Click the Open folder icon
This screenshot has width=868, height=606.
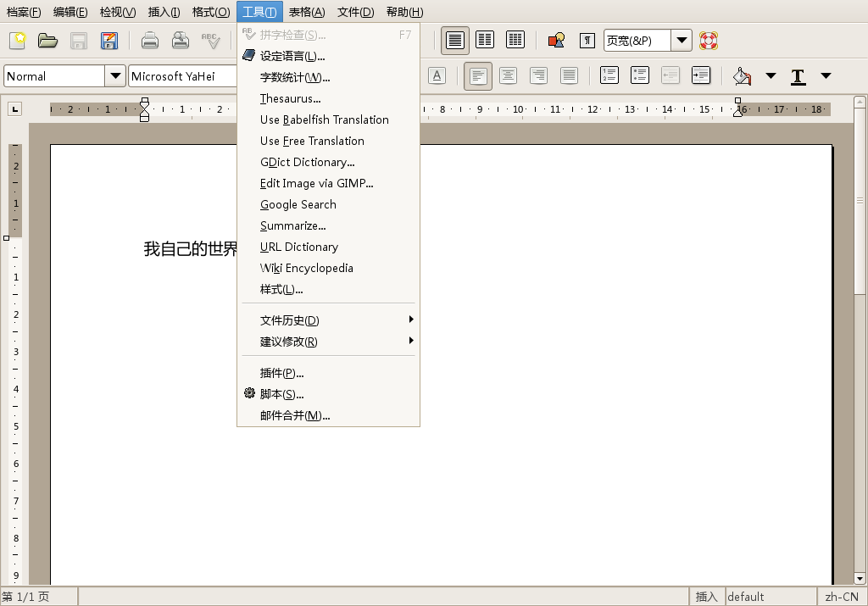(x=47, y=41)
